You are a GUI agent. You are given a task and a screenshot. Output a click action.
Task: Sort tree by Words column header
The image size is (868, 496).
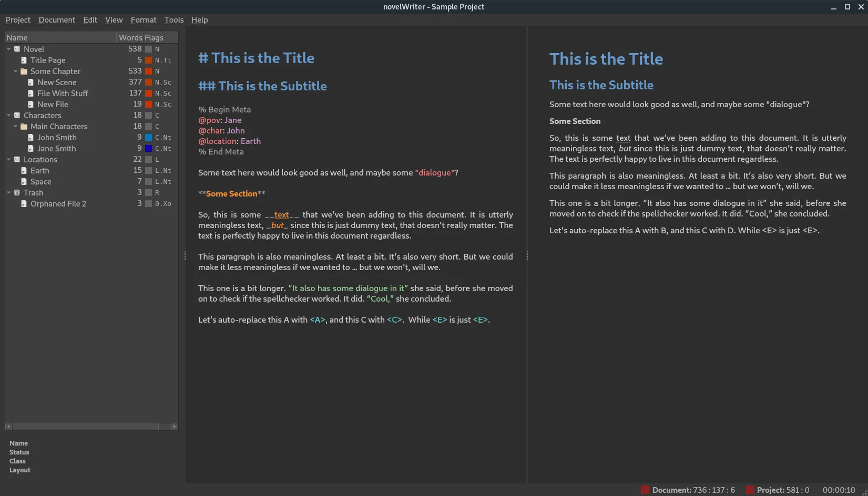pos(130,37)
